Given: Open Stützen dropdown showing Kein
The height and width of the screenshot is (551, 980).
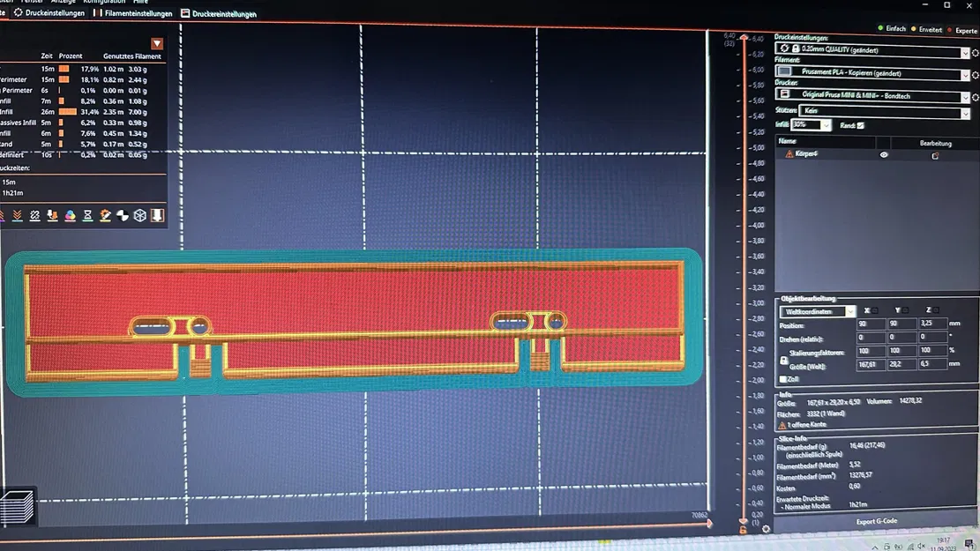Looking at the screenshot, I should click(x=885, y=111).
